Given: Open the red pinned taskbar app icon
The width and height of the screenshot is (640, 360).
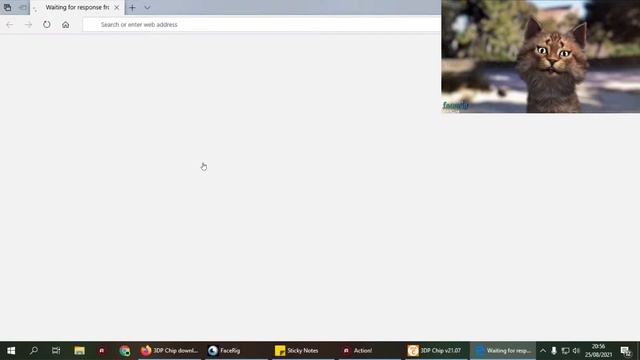Looking at the screenshot, I should tap(102, 351).
